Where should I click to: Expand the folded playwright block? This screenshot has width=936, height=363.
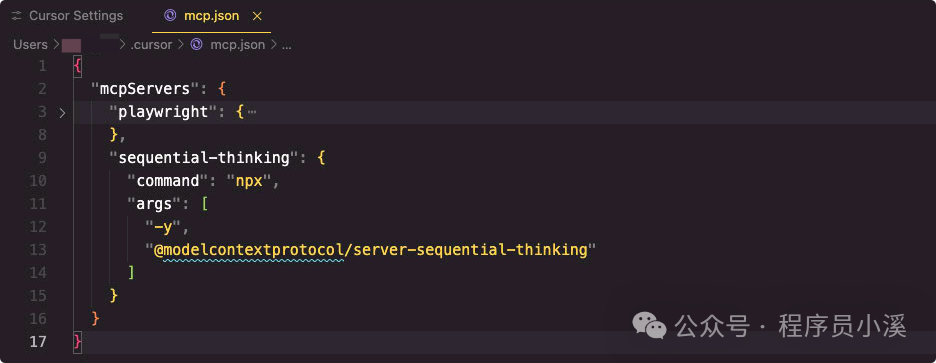pyautogui.click(x=62, y=112)
